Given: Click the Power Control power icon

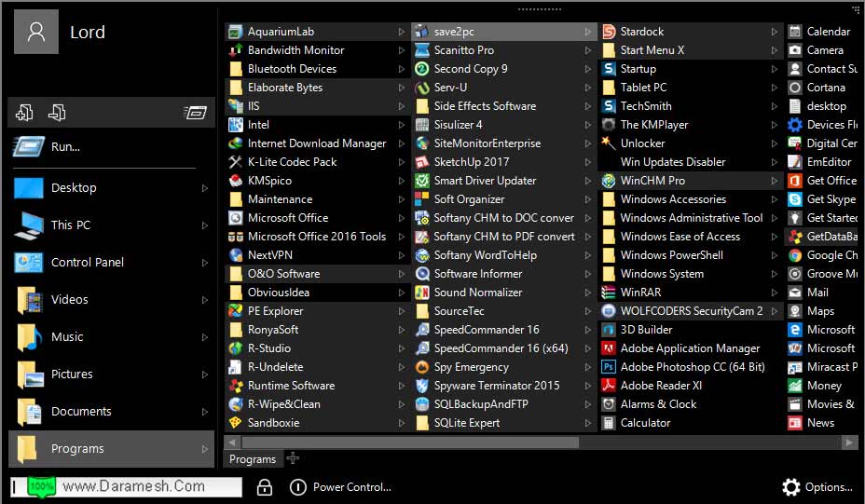Looking at the screenshot, I should click(x=298, y=487).
